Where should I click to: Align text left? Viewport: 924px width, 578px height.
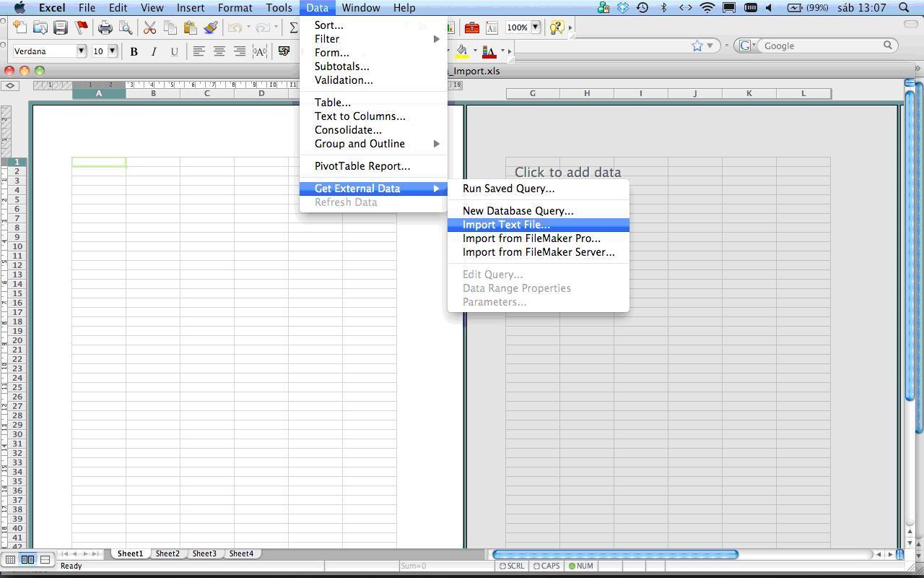point(199,51)
